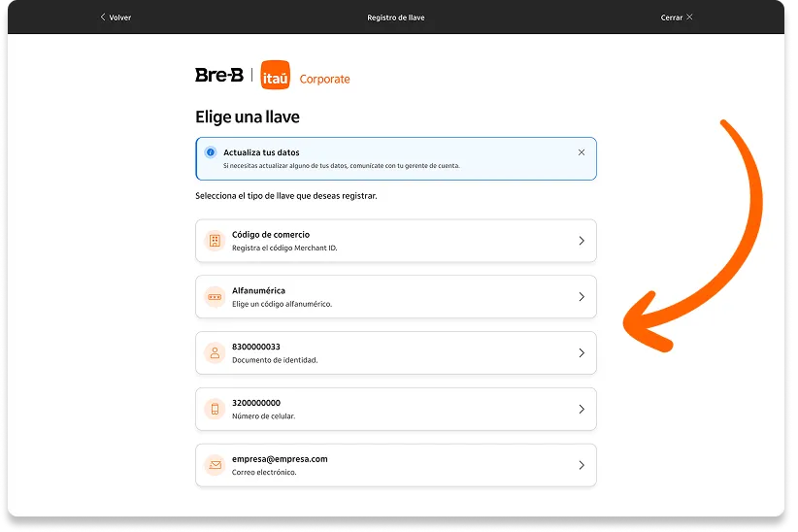Image resolution: width=798 pixels, height=532 pixels.
Task: Click the Alfanumérica code icon
Action: (215, 297)
